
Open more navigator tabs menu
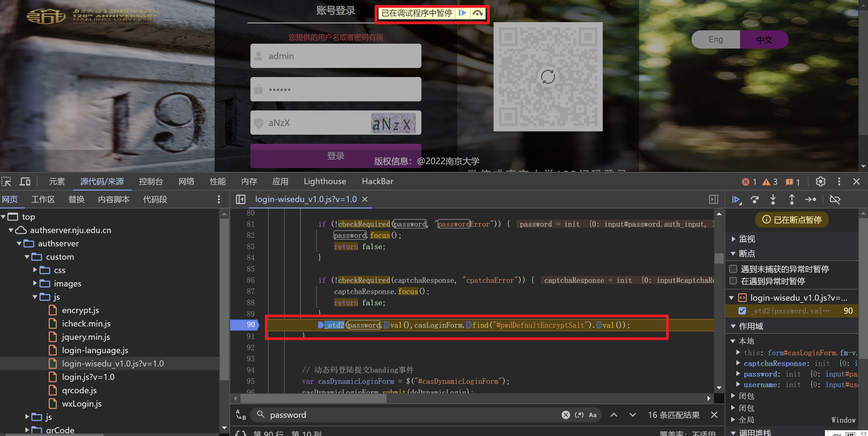pyautogui.click(x=219, y=199)
